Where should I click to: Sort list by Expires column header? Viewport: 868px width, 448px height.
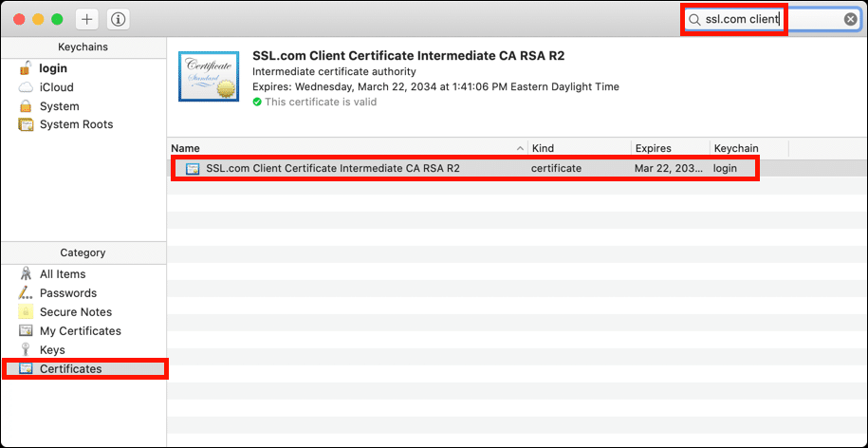coord(670,148)
